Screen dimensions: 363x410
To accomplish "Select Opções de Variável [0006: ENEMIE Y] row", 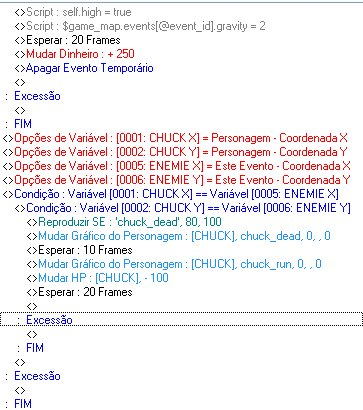I will (x=177, y=180).
